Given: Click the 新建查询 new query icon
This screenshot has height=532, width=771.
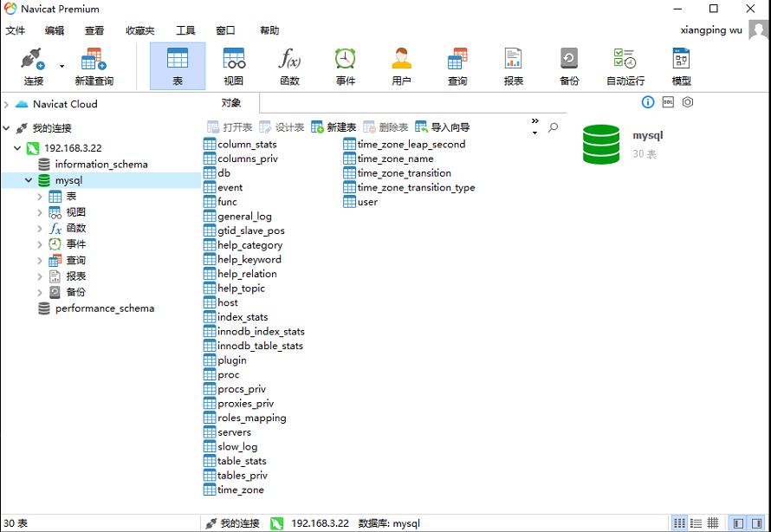Looking at the screenshot, I should click(94, 67).
